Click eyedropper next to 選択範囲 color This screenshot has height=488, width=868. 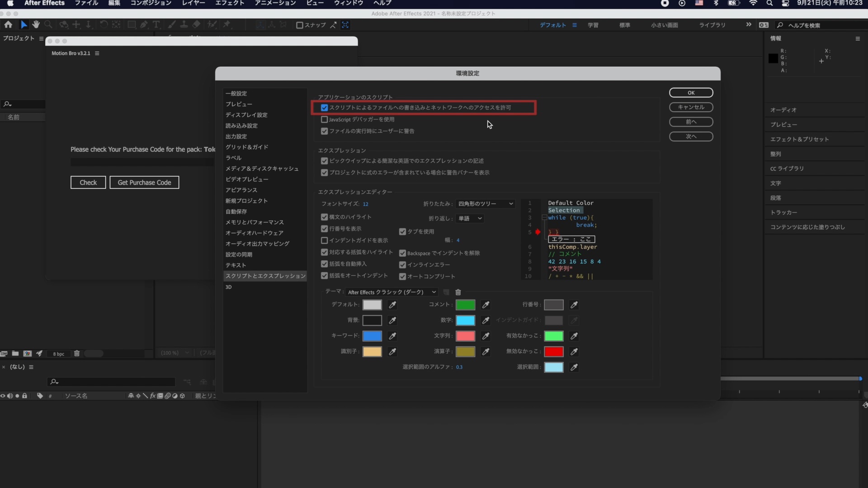click(x=574, y=367)
